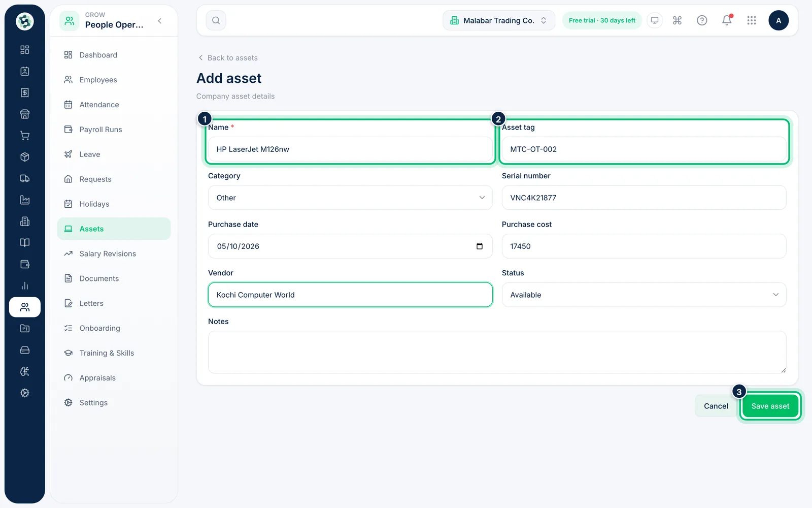
Task: Open the book icon module in rail
Action: point(25,243)
